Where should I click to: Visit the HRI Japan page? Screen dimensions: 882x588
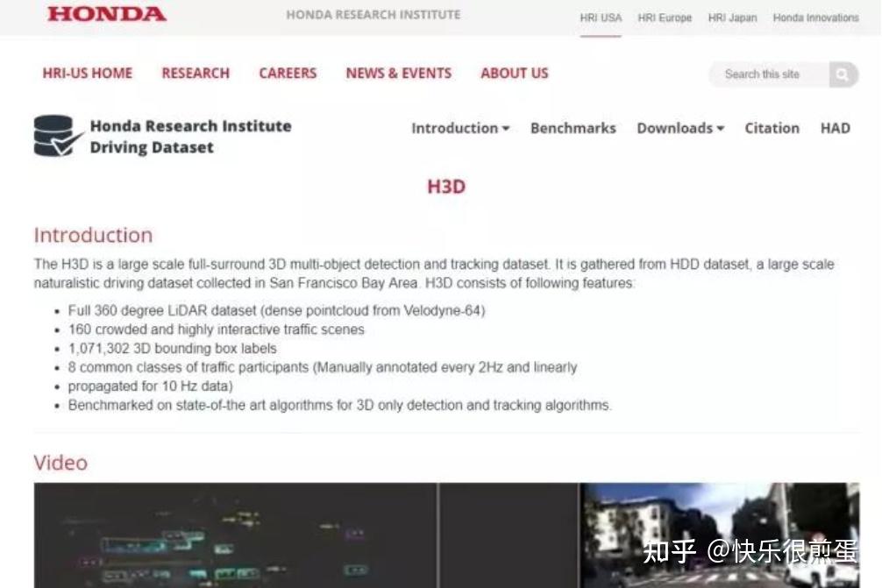(x=732, y=18)
